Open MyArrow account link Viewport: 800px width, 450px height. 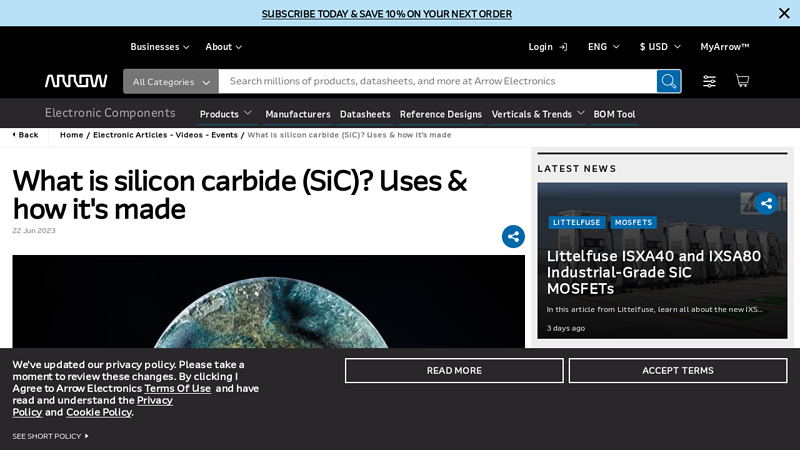point(724,46)
